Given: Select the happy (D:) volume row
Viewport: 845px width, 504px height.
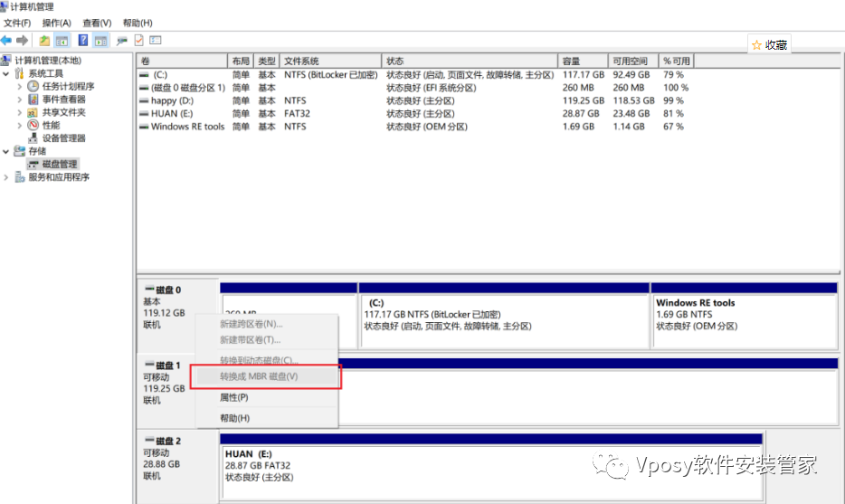Looking at the screenshot, I should pyautogui.click(x=172, y=100).
